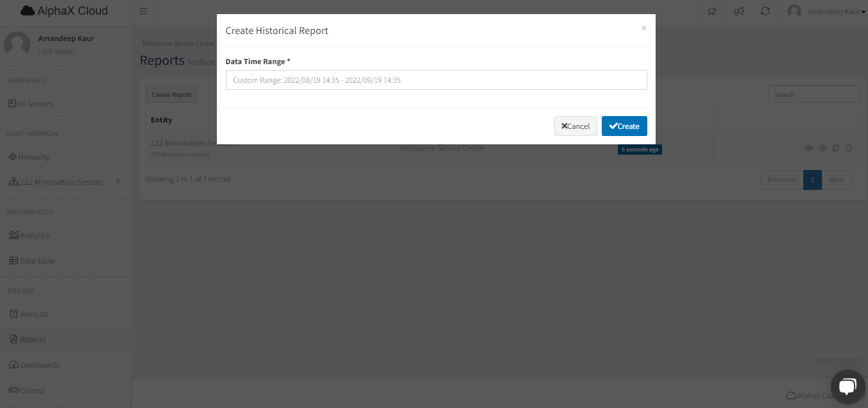The image size is (868, 408).
Task: Select Dashboards in the sidebar
Action: [x=39, y=365]
